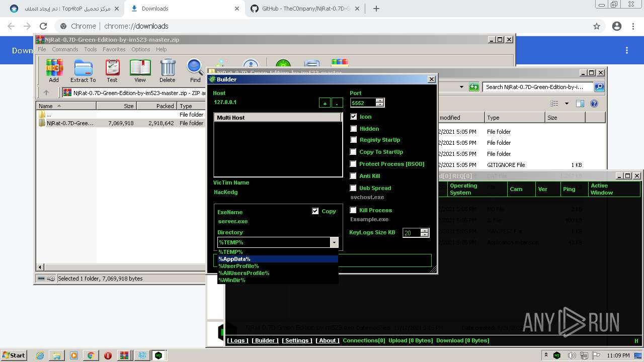644x362 pixels.
Task: Enable the Hidden checkbox
Action: coord(354,129)
